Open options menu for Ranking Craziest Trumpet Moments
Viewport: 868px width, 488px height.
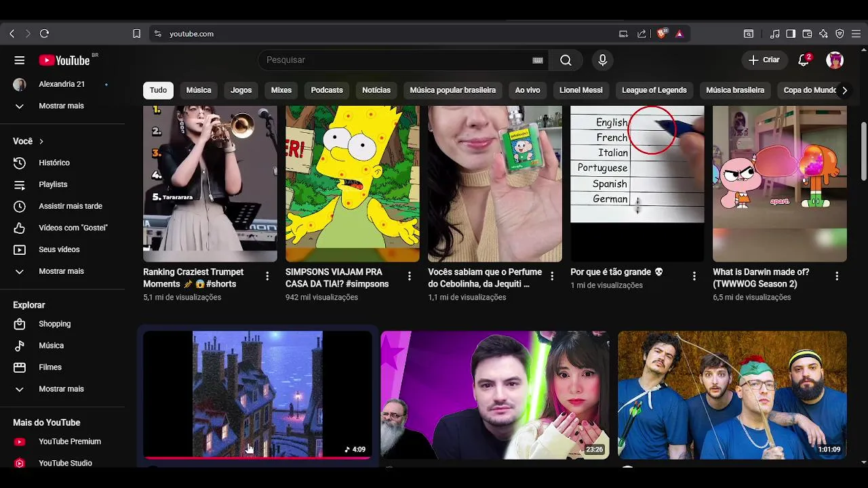267,276
